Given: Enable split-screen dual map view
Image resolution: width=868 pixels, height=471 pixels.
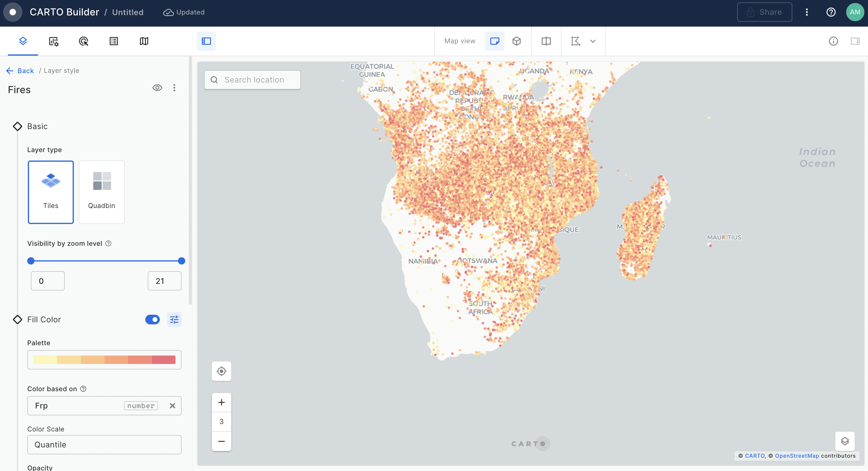Looking at the screenshot, I should (x=546, y=41).
